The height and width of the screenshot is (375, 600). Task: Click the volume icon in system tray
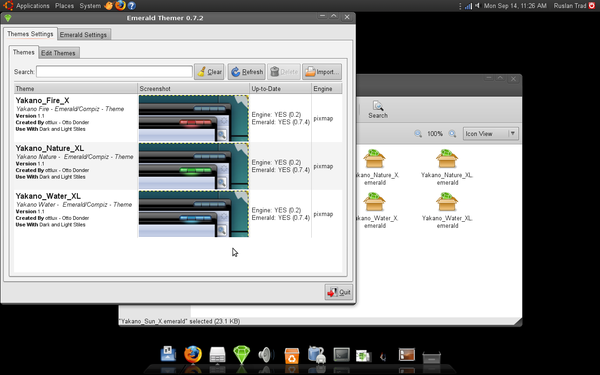point(477,6)
